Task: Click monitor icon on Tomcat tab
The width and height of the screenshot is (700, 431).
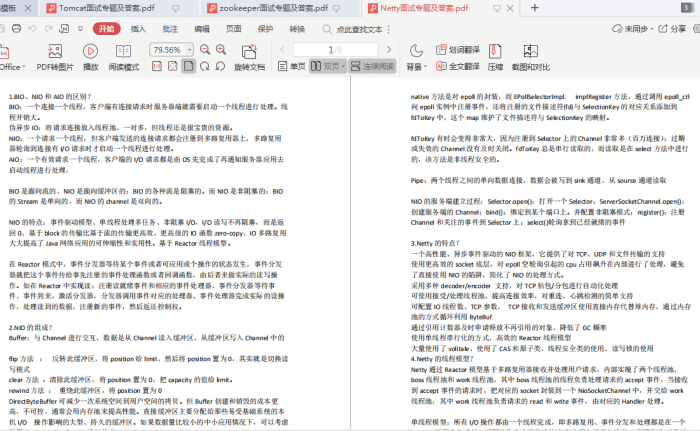Action: (175, 8)
